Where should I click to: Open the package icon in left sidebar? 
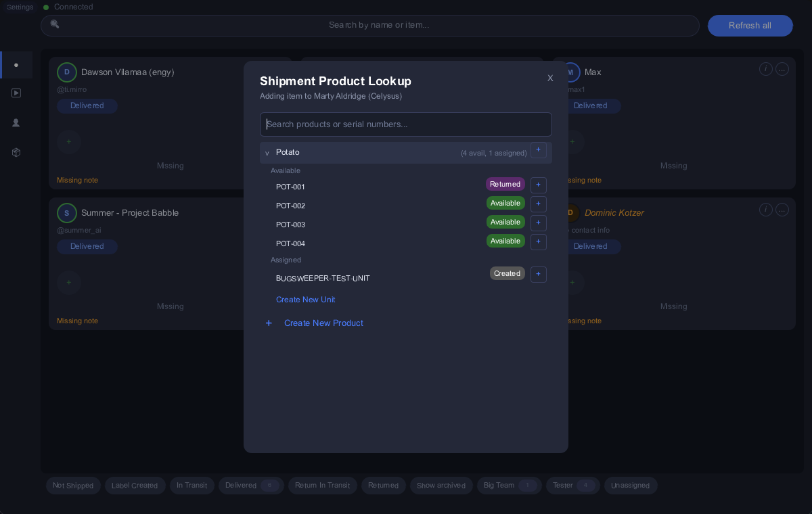point(16,152)
